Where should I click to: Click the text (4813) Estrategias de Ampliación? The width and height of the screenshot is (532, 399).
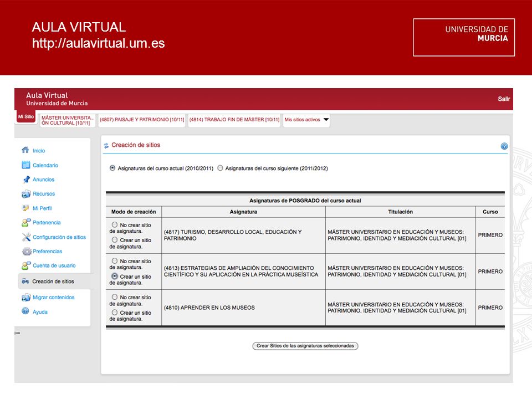[x=241, y=271]
